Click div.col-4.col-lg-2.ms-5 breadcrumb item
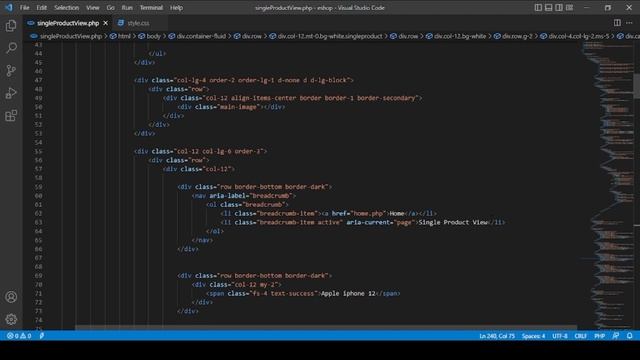Image resolution: width=640 pixels, height=360 pixels. pos(578,36)
